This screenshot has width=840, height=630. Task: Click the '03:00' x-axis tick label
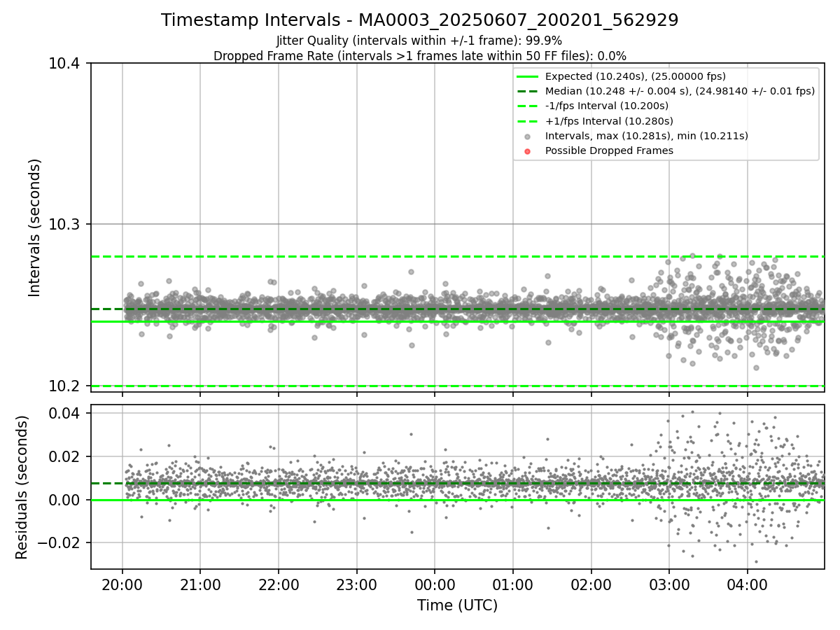point(669,584)
